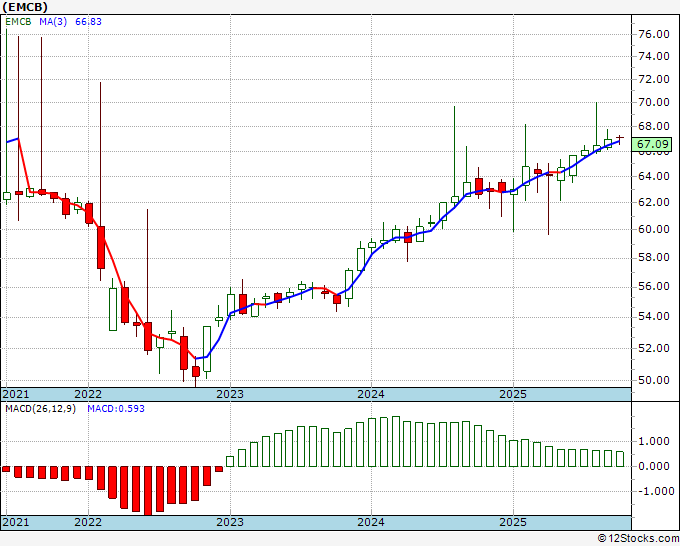680x546 pixels.
Task: Click the latest candle near 67.09
Action: 620,139
